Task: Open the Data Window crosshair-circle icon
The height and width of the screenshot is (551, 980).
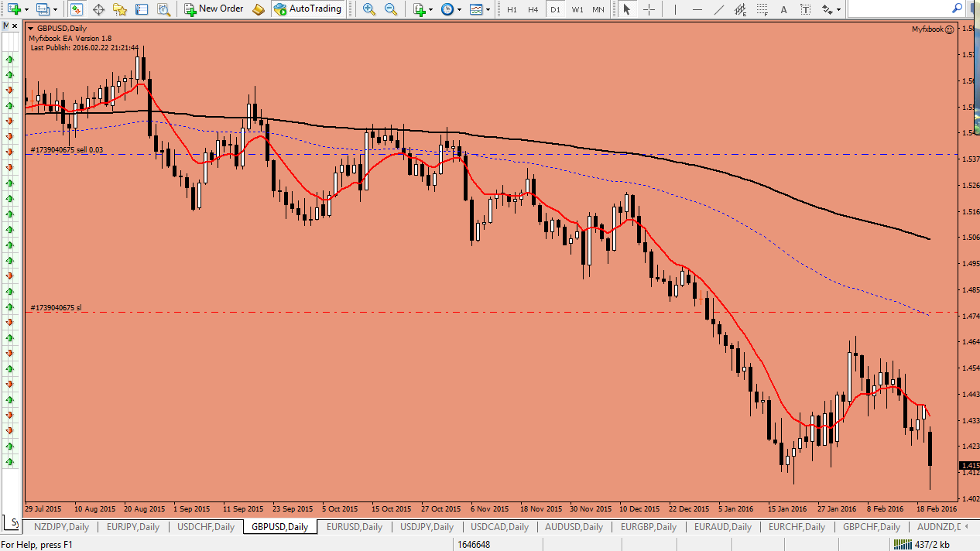Action: (x=98, y=9)
